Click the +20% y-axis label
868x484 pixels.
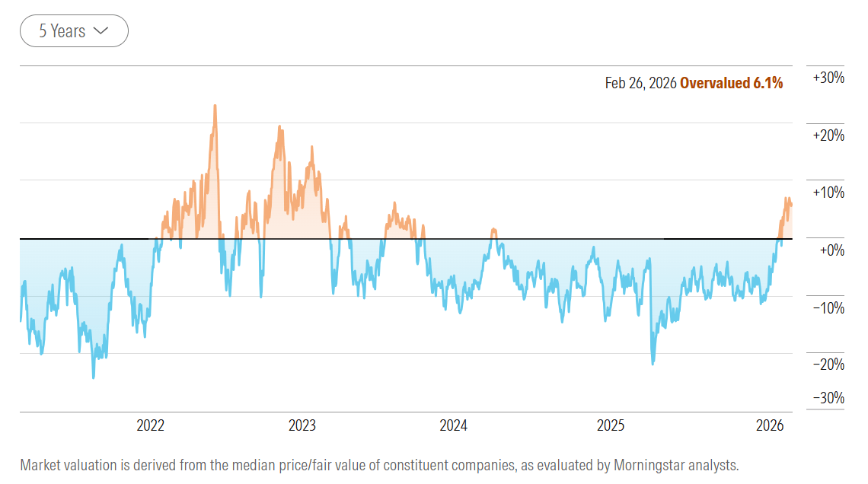click(x=828, y=135)
